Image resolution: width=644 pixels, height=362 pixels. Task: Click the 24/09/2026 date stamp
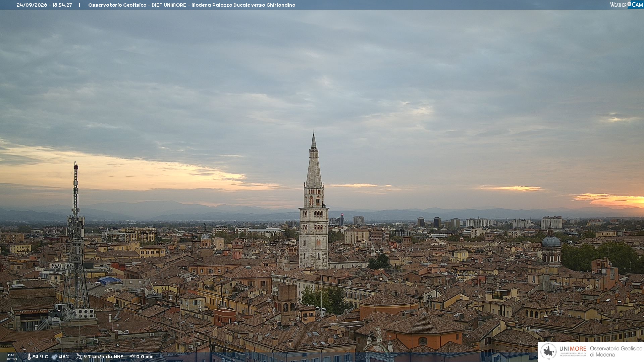(x=32, y=5)
